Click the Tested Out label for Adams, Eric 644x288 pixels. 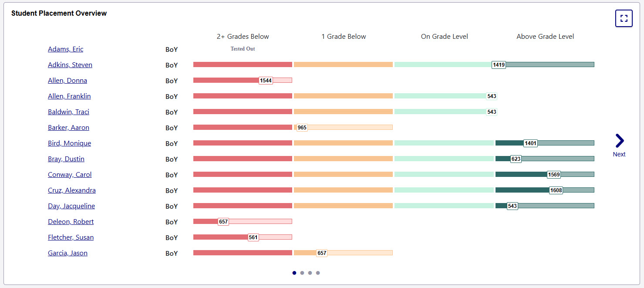click(243, 49)
